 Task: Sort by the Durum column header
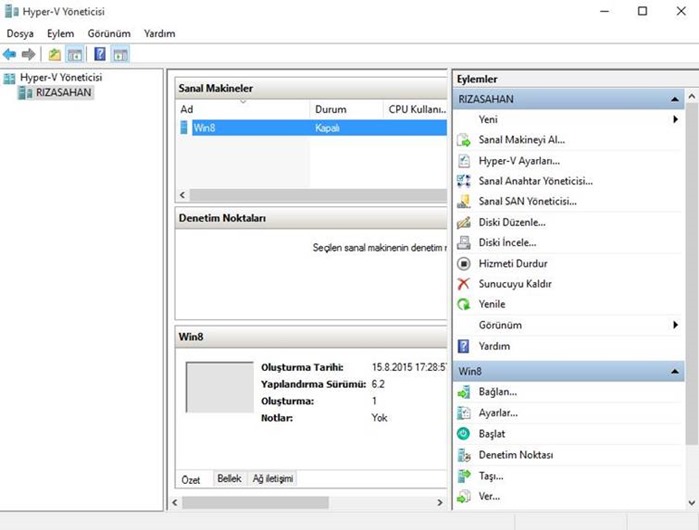coord(346,109)
